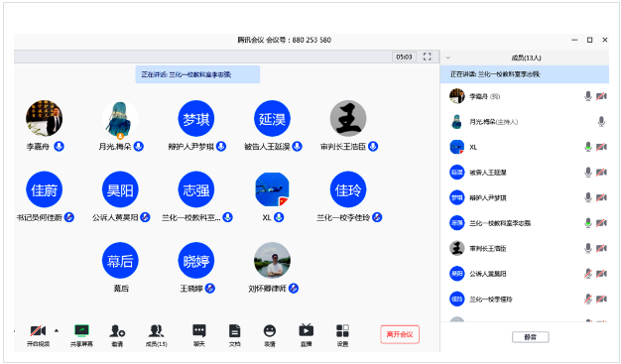This screenshot has width=621, height=364.
Task: Enter full screen with the expand icon
Action: pos(427,57)
